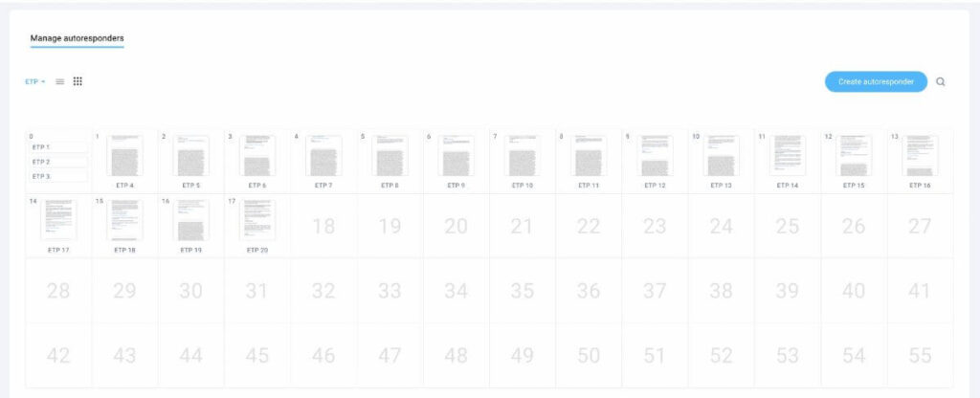Image resolution: width=980 pixels, height=398 pixels.
Task: Open the ETP 14 email thumbnail
Action: point(788,156)
